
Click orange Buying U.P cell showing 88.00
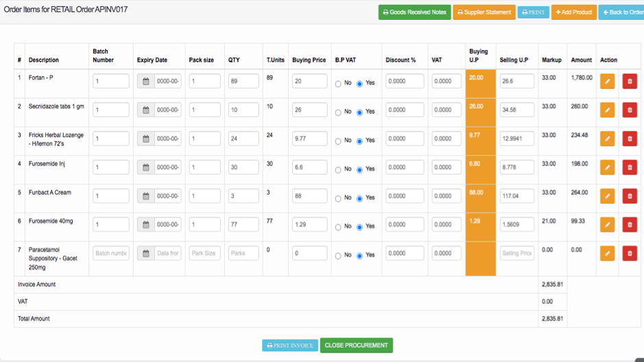point(481,199)
